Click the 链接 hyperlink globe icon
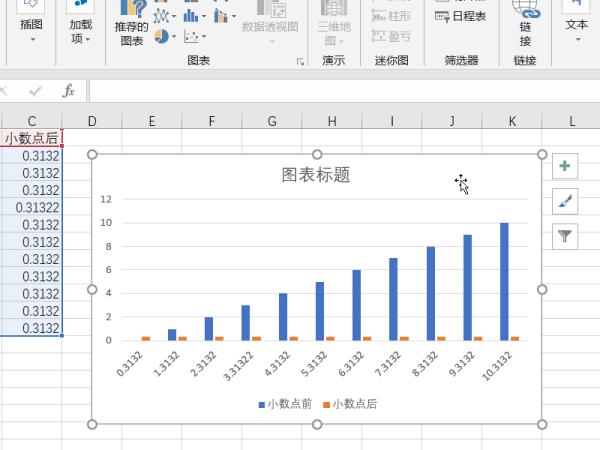Screen dimensions: 600x450 [525, 10]
